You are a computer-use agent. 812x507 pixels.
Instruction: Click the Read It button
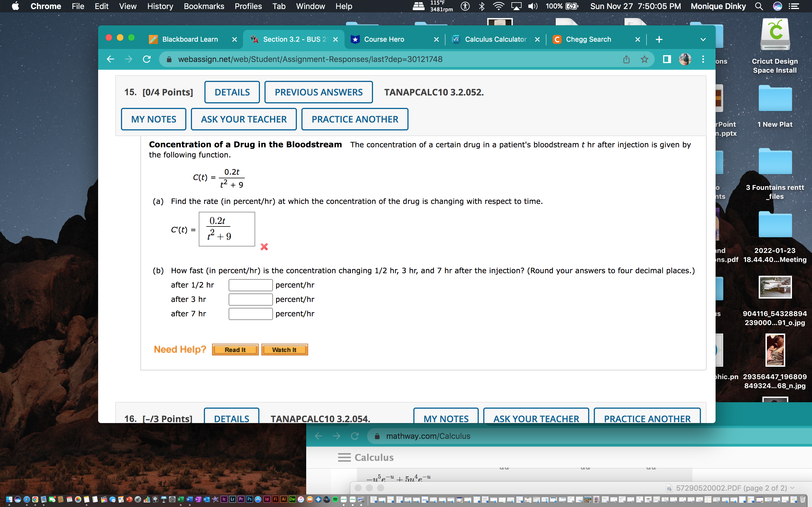tap(235, 349)
